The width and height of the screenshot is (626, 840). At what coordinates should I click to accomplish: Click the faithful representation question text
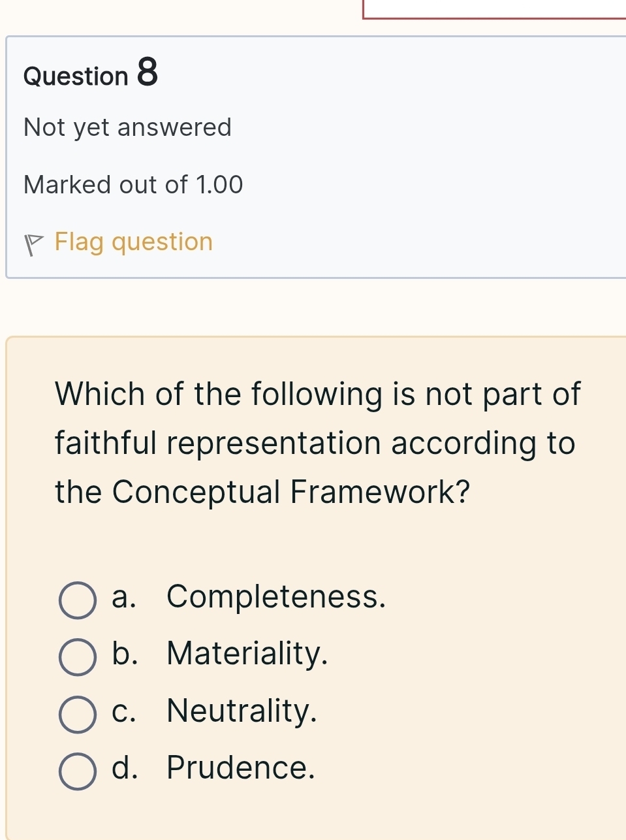(x=317, y=443)
